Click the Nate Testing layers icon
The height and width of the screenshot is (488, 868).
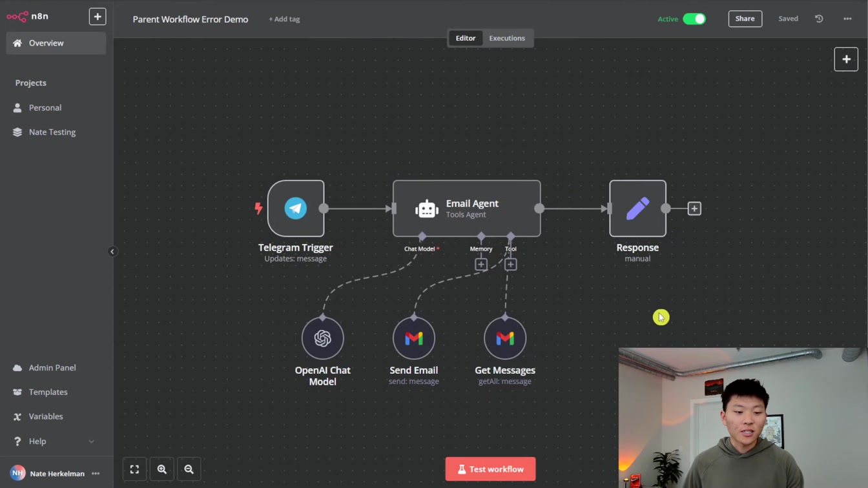click(x=17, y=132)
